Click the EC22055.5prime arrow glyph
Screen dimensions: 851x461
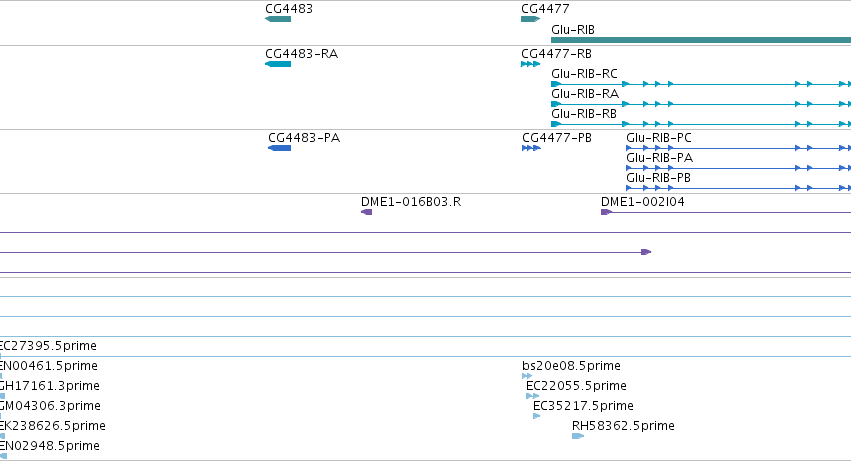point(532,396)
